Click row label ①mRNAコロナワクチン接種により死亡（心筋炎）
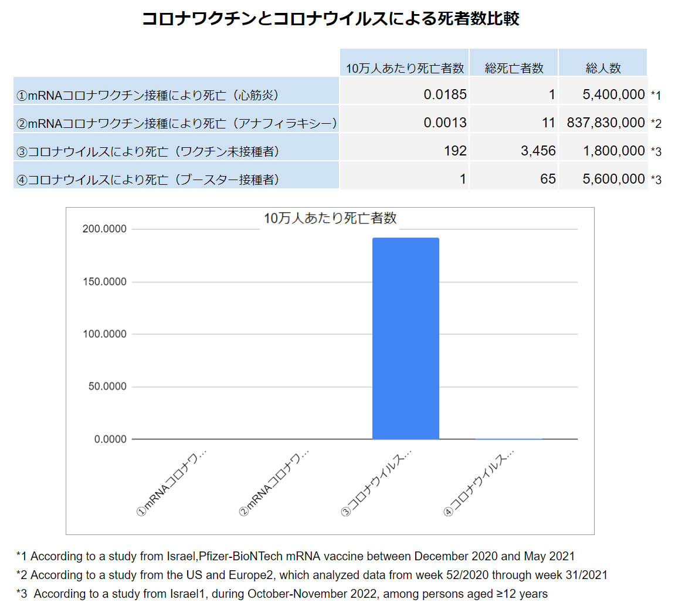Viewport: 675px width, 616px height. (x=176, y=91)
